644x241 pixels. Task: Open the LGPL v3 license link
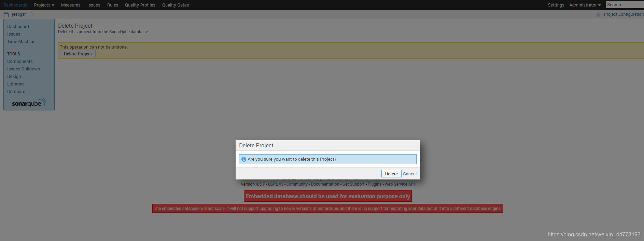(x=276, y=184)
